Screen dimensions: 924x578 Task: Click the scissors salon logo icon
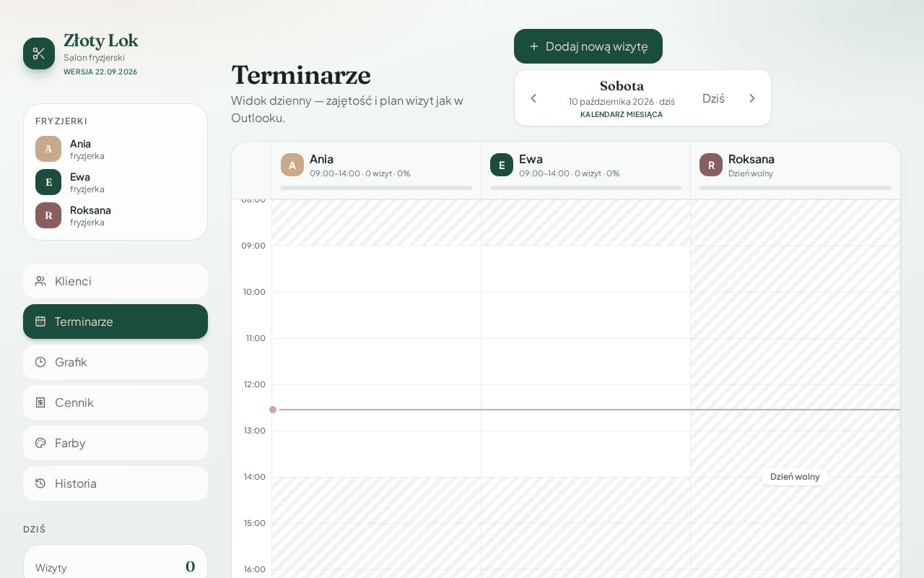39,53
